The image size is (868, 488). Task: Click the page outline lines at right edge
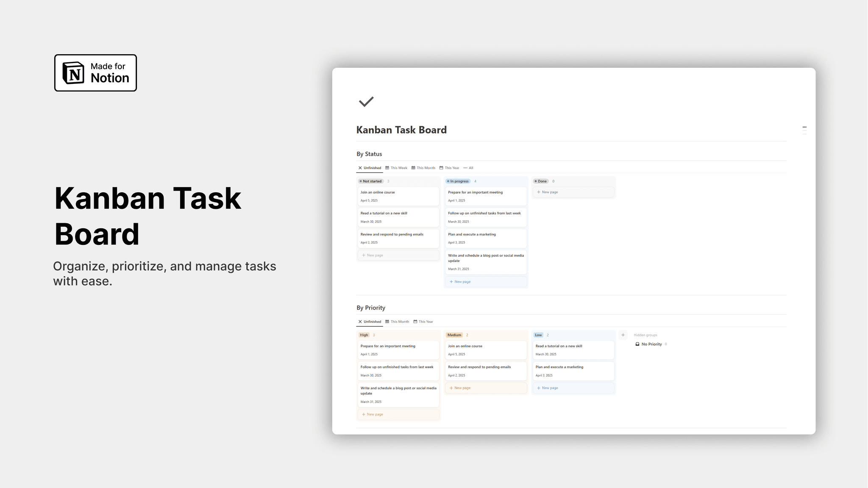804,130
